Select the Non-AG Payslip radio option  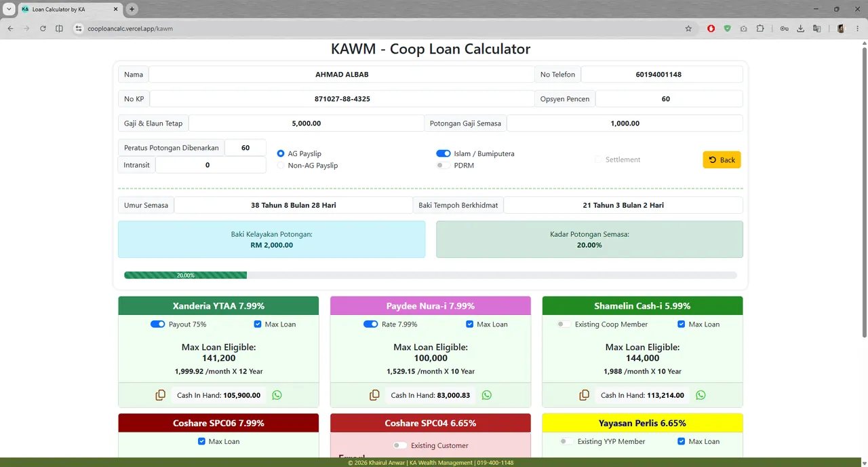[281, 166]
